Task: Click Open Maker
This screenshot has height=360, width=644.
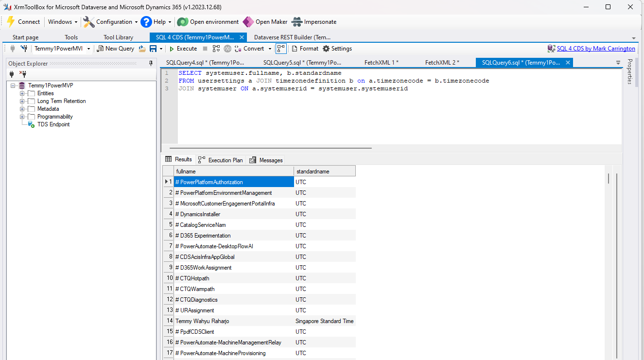Action: click(265, 22)
